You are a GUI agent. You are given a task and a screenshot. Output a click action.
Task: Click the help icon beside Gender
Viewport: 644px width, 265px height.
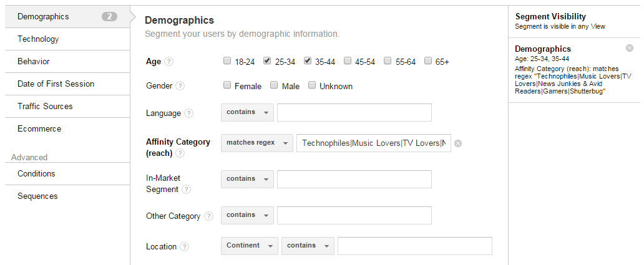coord(180,86)
